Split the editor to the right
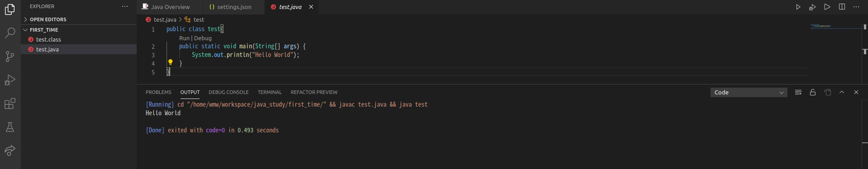 (x=842, y=7)
